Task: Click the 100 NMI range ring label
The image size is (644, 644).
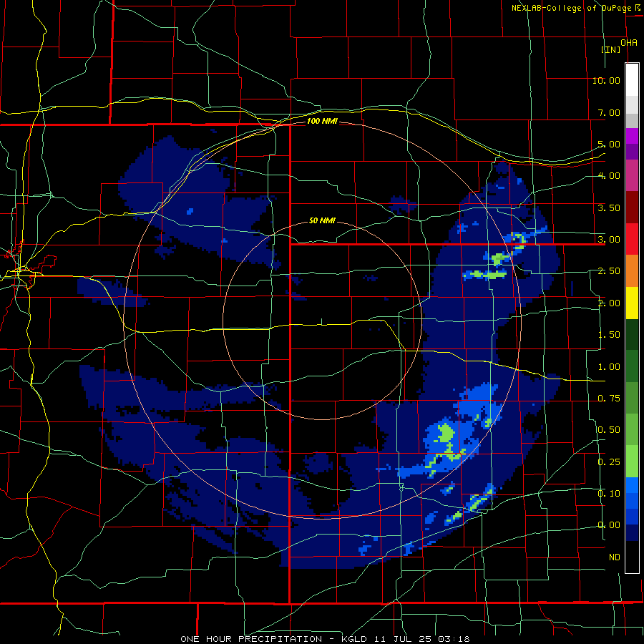Action: (322, 121)
